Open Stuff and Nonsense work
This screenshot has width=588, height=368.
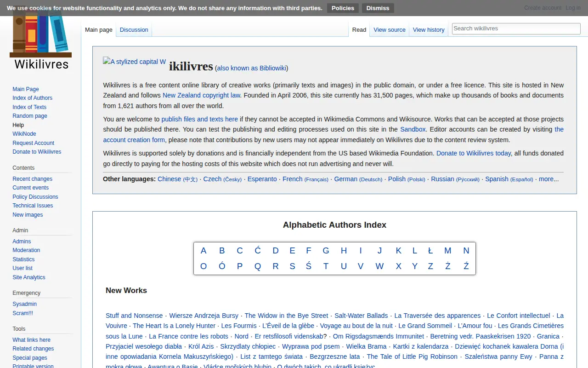click(134, 316)
